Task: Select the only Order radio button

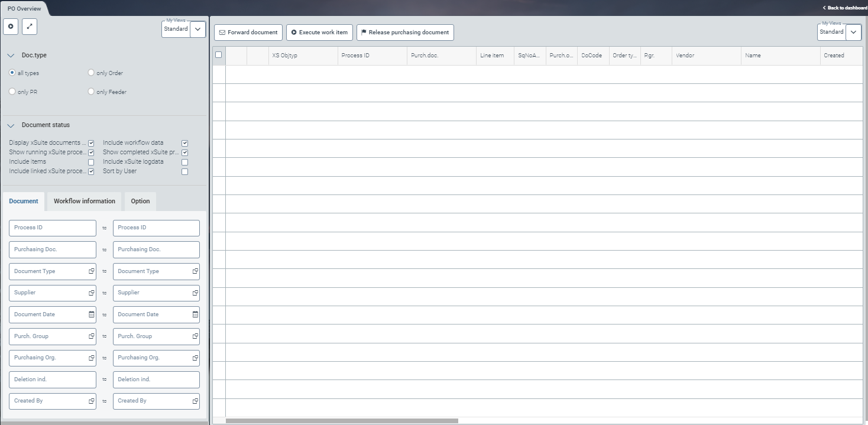Action: point(90,73)
